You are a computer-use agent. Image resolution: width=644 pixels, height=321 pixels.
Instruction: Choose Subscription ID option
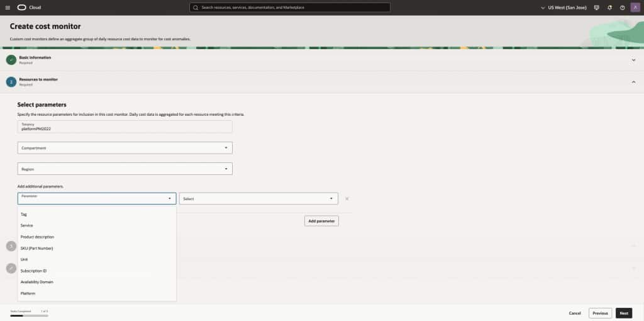(97, 271)
